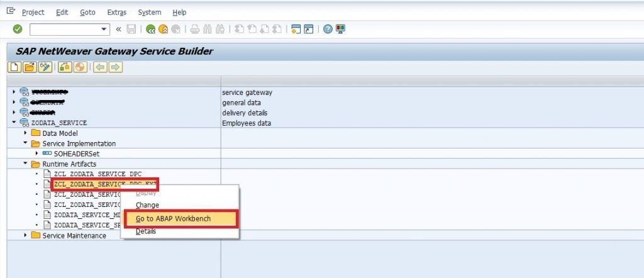
Task: Click the SOHEADERSet entity set icon
Action: [x=47, y=153]
